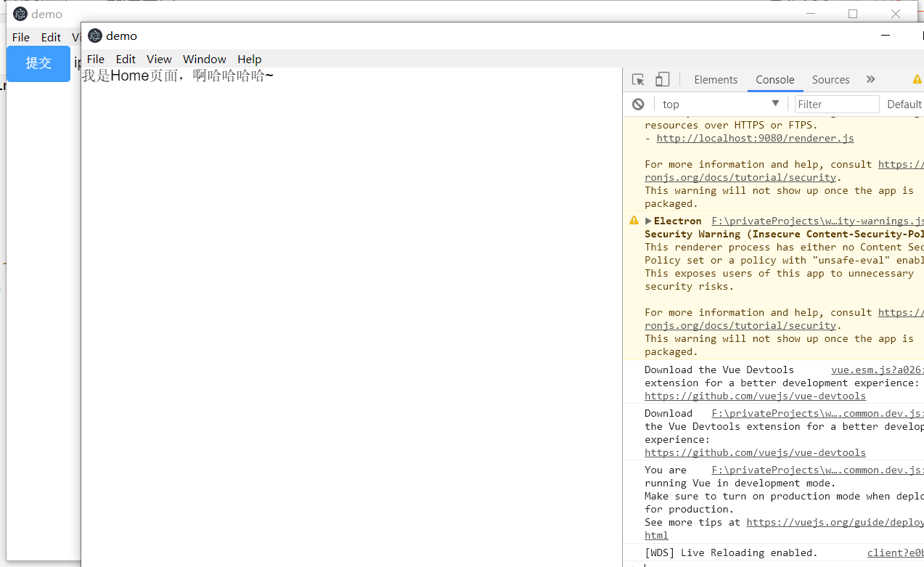Select the inspect element picker icon
Screen dimensions: 924x567
(x=638, y=80)
